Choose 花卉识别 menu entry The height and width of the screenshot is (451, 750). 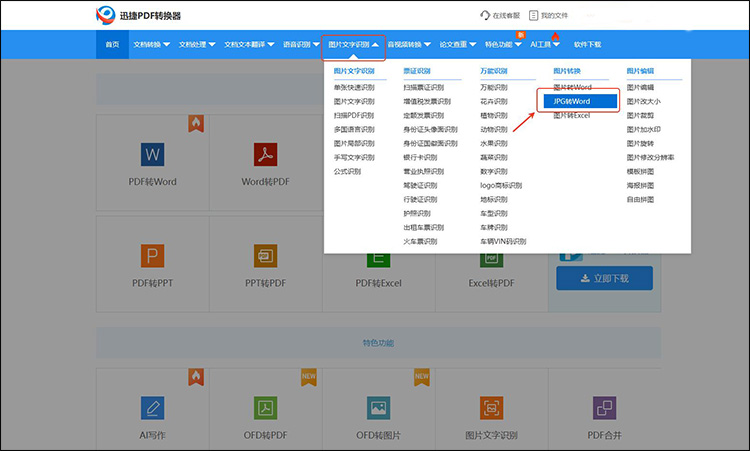[494, 101]
